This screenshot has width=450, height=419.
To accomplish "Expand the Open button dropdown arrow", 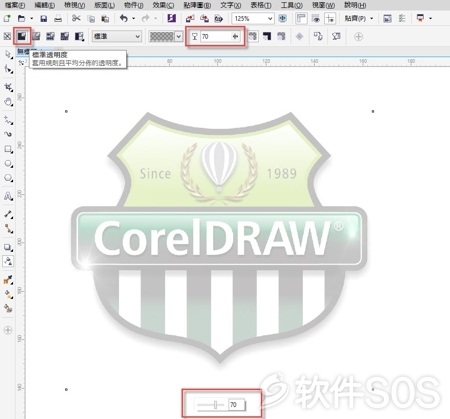I will pyautogui.click(x=32, y=18).
